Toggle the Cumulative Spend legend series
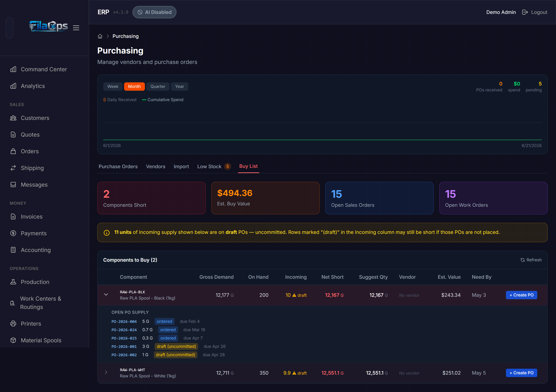 coord(162,100)
